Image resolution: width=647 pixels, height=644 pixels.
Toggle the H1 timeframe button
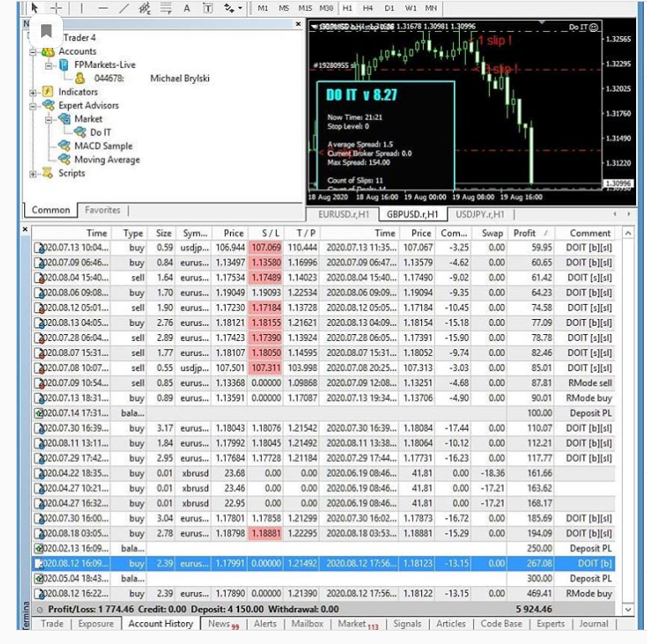click(x=347, y=8)
